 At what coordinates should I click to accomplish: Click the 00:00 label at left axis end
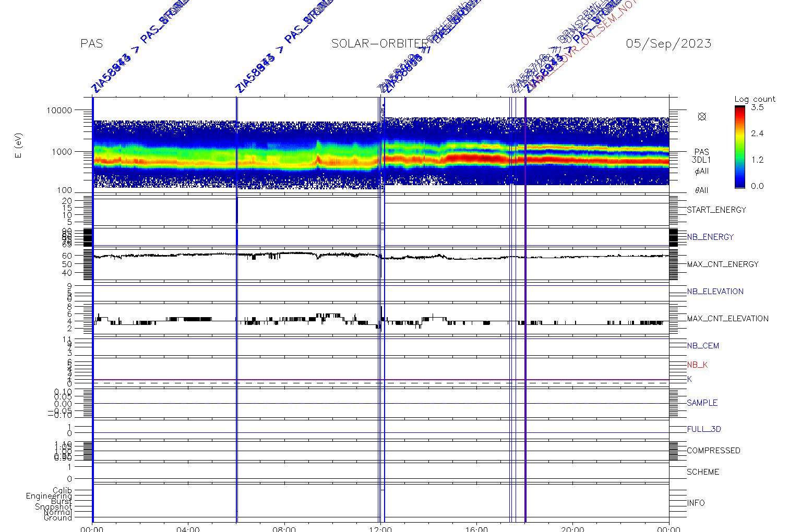coord(92,529)
